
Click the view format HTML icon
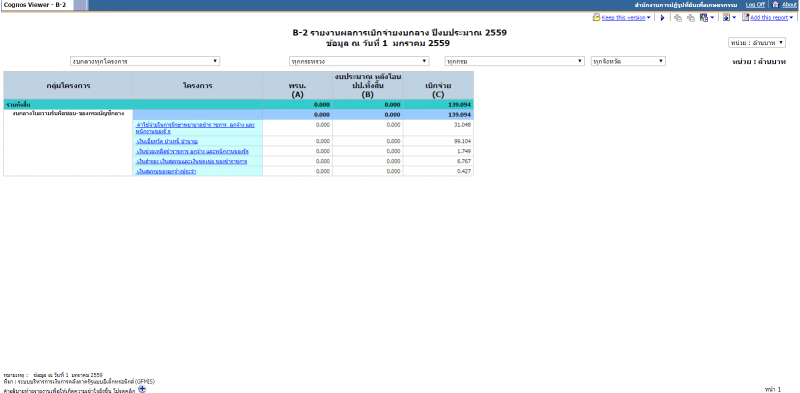[x=727, y=17]
